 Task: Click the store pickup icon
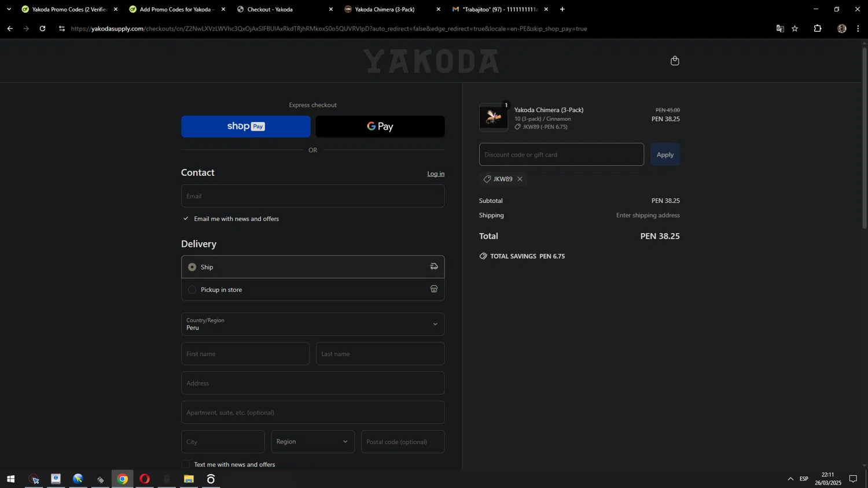(x=434, y=289)
